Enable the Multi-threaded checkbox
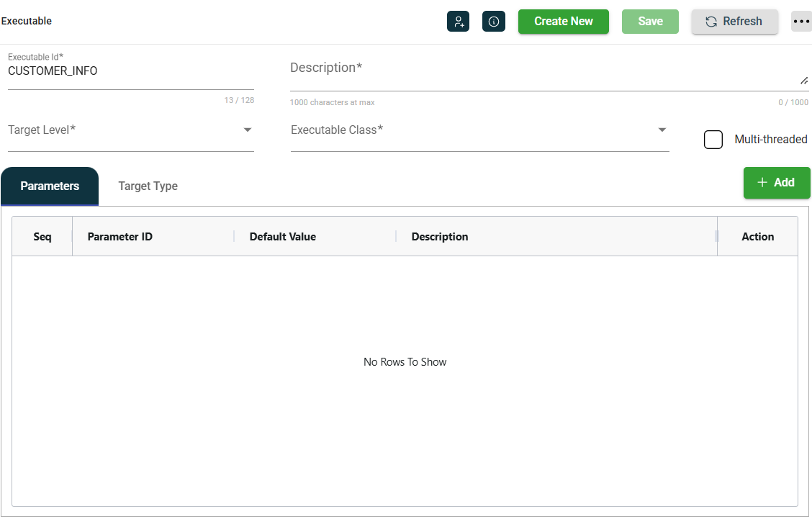Image resolution: width=812 pixels, height=519 pixels. pos(713,140)
